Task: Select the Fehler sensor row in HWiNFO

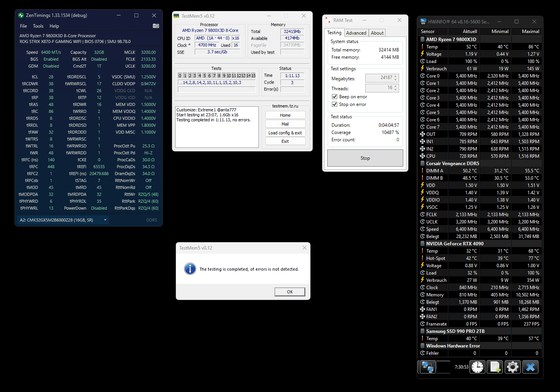Action: 480,353
